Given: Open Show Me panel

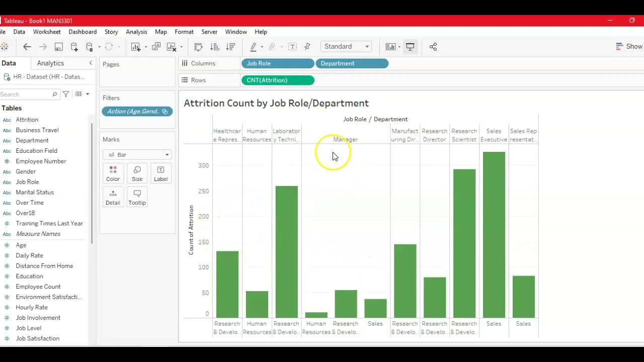Looking at the screenshot, I should coord(629,46).
